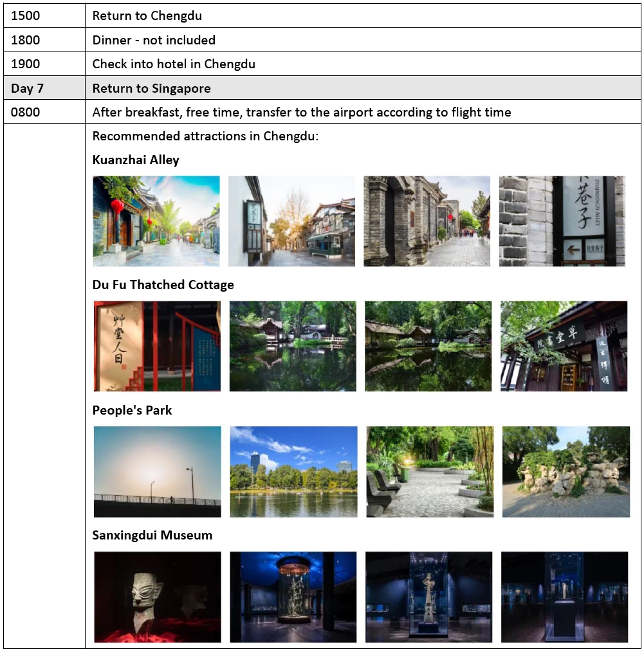Click the Sanxingdui Museum heading
Viewport: 644px width, 656px height.
point(152,536)
